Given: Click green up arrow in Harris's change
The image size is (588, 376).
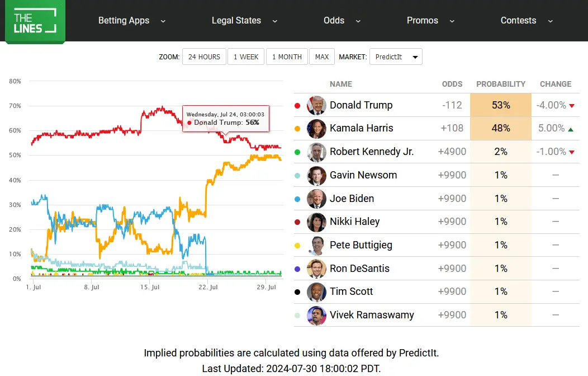Looking at the screenshot, I should (570, 129).
